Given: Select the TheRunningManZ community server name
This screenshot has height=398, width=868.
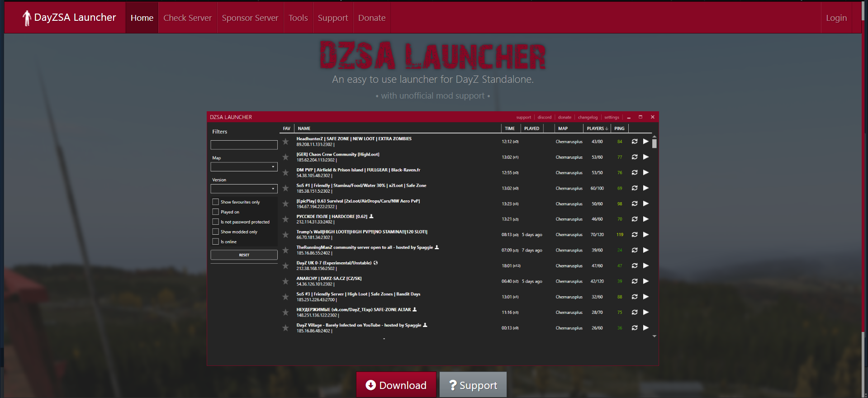Looking at the screenshot, I should [x=365, y=247].
